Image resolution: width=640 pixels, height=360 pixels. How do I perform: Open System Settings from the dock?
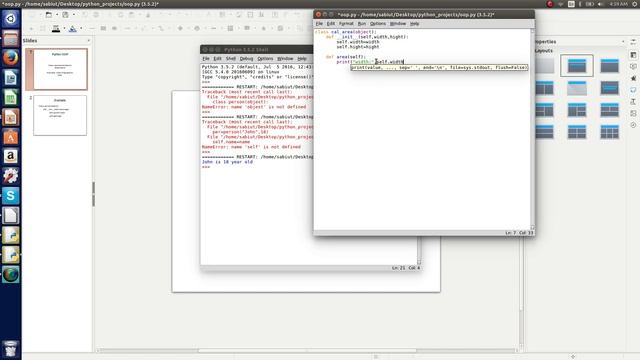tap(11, 176)
